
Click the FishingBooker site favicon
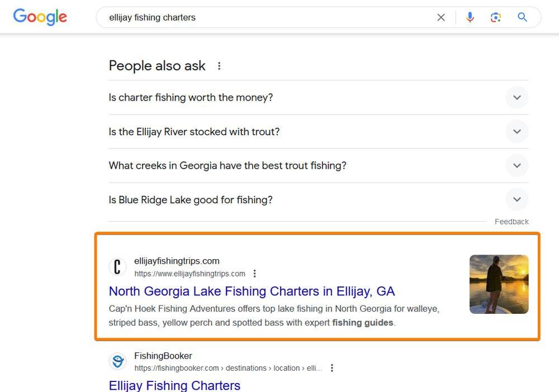pyautogui.click(x=117, y=361)
